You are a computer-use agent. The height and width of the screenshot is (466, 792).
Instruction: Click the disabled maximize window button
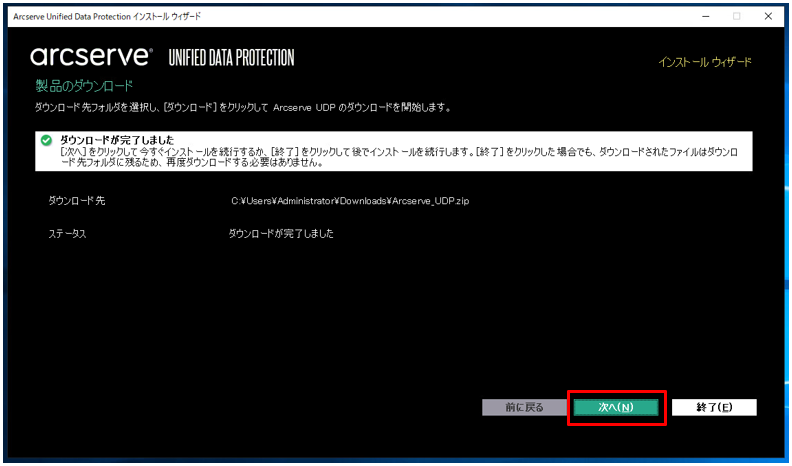pos(736,16)
